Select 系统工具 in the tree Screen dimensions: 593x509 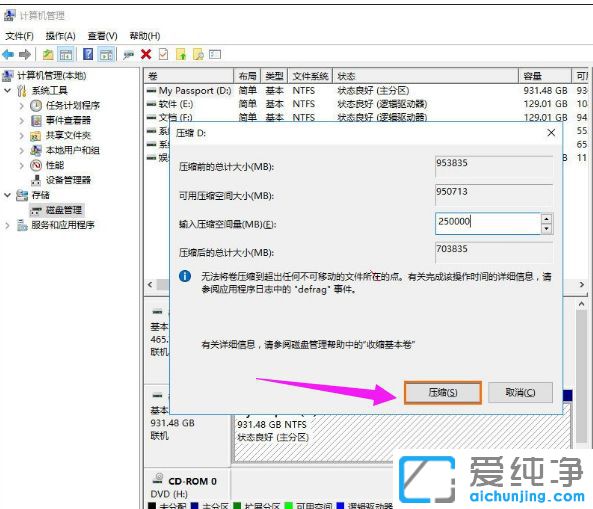click(50, 90)
